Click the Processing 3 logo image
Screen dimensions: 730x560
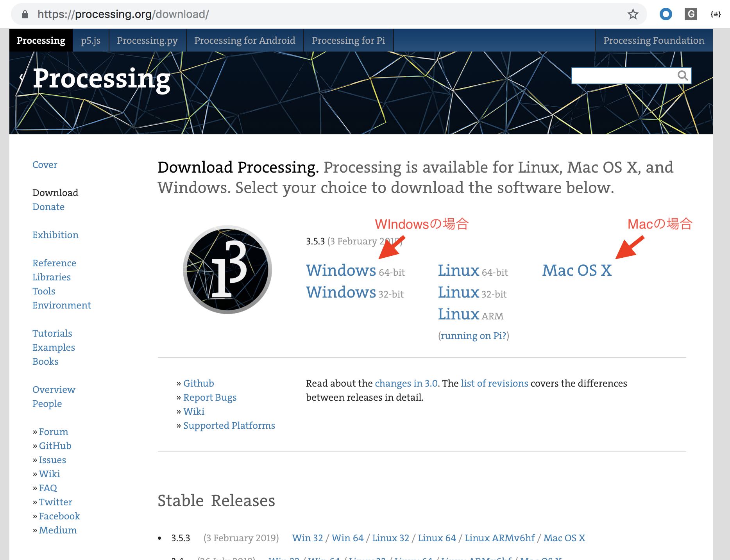coord(227,269)
